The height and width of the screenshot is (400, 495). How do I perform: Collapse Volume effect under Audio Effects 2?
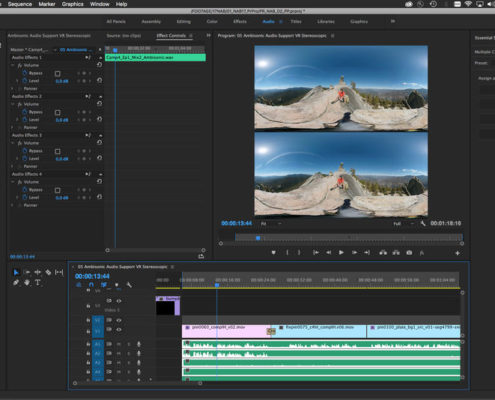[13, 104]
